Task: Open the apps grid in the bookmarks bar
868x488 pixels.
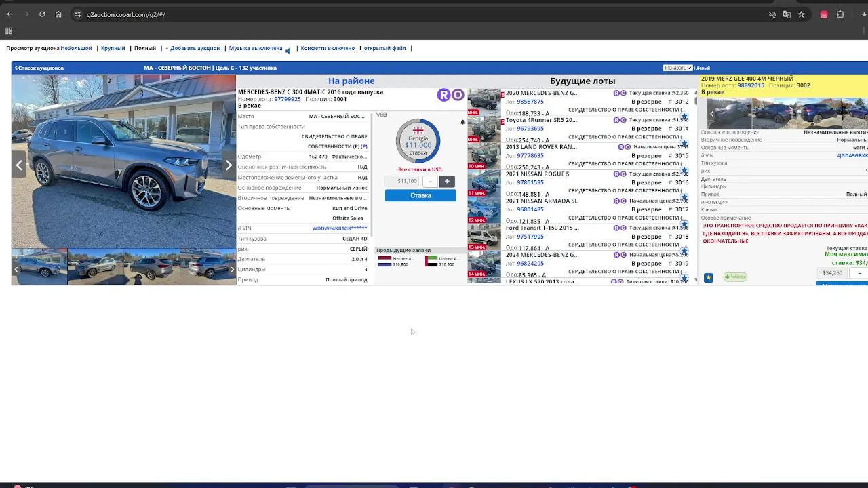Action: pyautogui.click(x=9, y=30)
